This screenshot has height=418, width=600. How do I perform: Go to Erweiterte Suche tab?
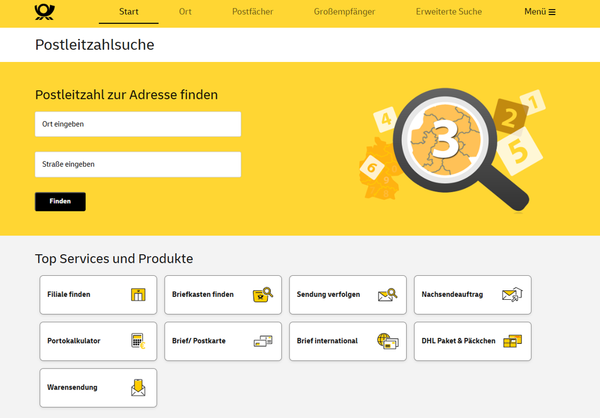click(x=448, y=12)
